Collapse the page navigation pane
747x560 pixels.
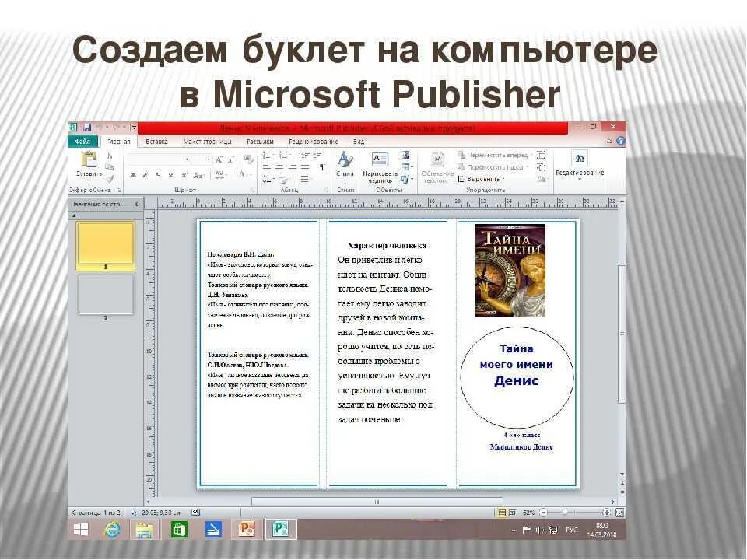[x=137, y=205]
